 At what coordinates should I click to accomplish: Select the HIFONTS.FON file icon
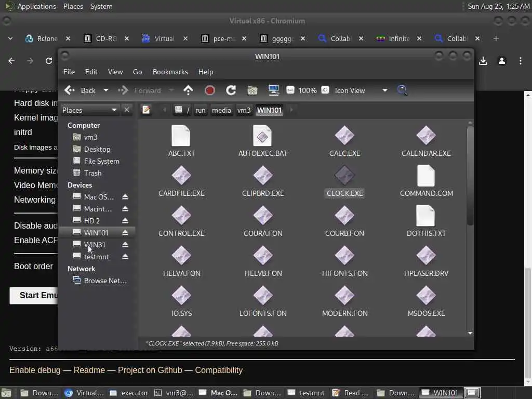[x=344, y=256]
